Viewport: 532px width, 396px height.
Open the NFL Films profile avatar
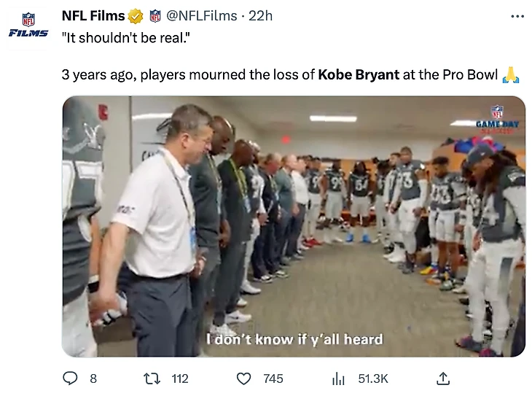[28, 25]
